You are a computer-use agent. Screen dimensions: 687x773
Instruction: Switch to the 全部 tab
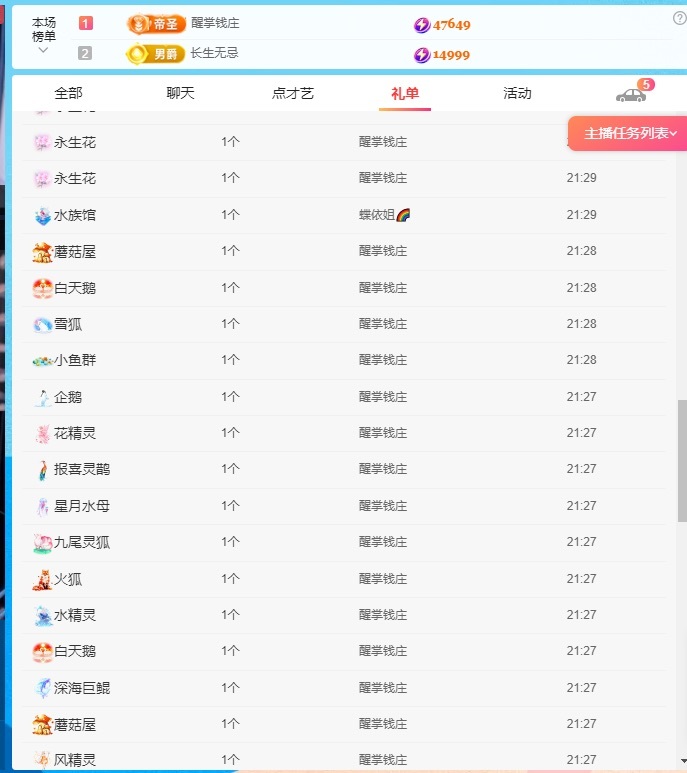pos(69,93)
